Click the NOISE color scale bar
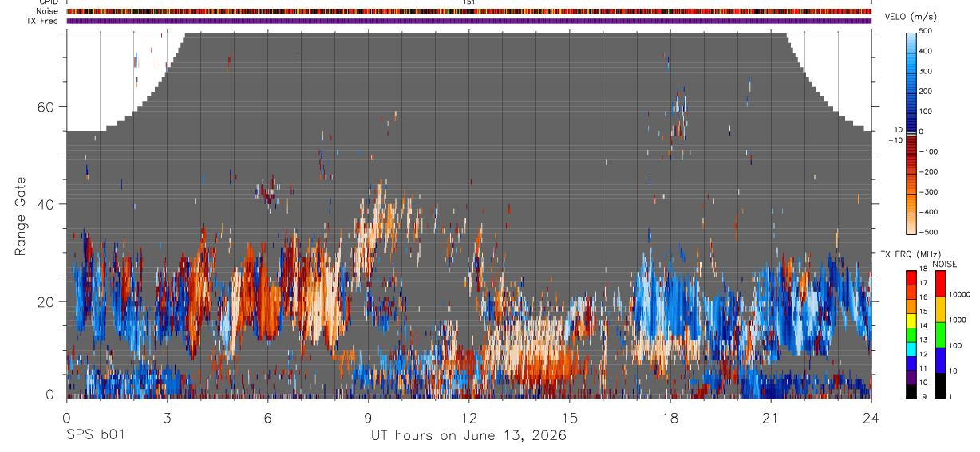980x452 pixels. point(941,334)
